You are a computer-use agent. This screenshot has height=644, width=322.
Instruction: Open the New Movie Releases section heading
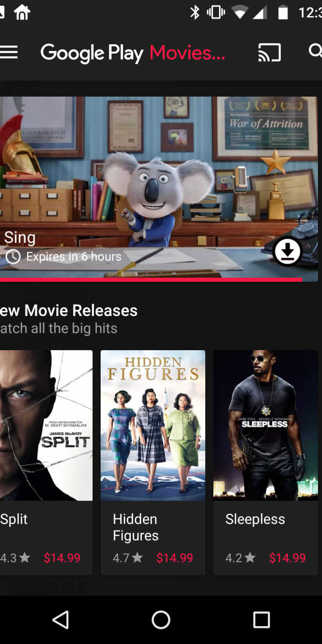[69, 311]
